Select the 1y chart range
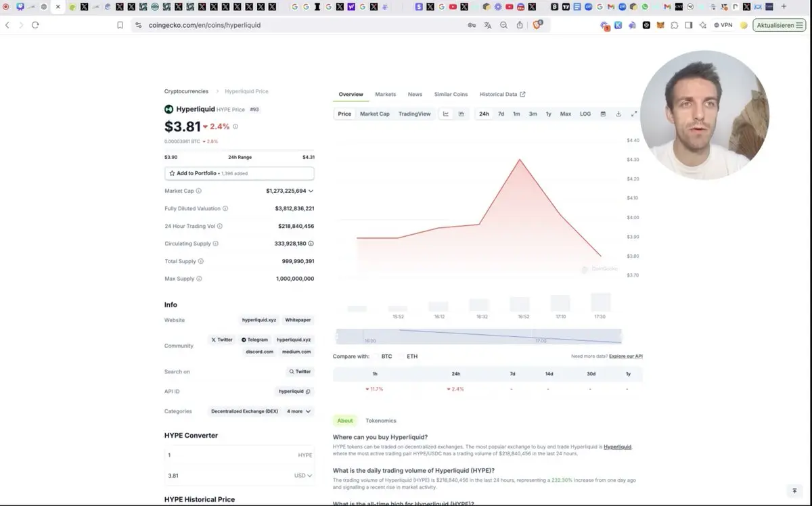Viewport: 812px width, 506px height. coord(549,114)
